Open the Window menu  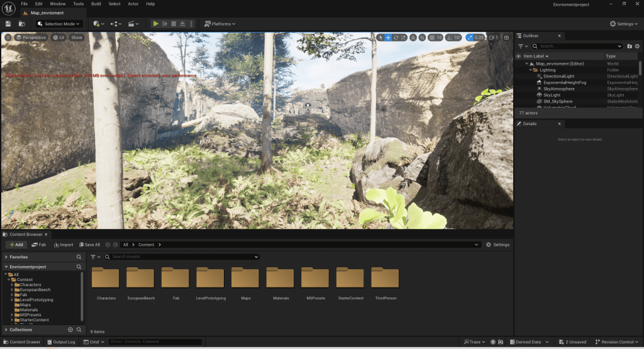(57, 4)
